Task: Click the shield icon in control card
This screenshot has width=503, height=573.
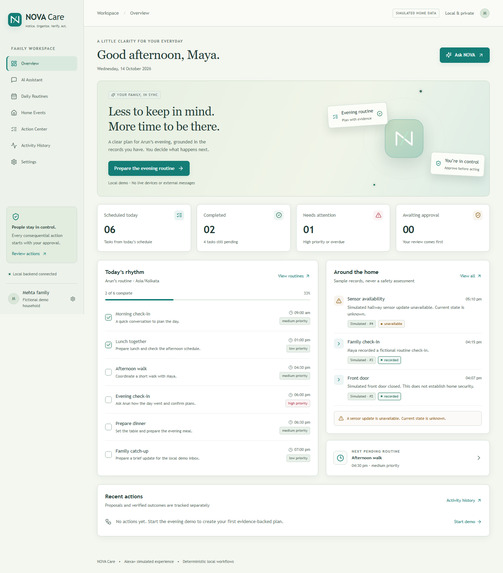Action: click(16, 217)
